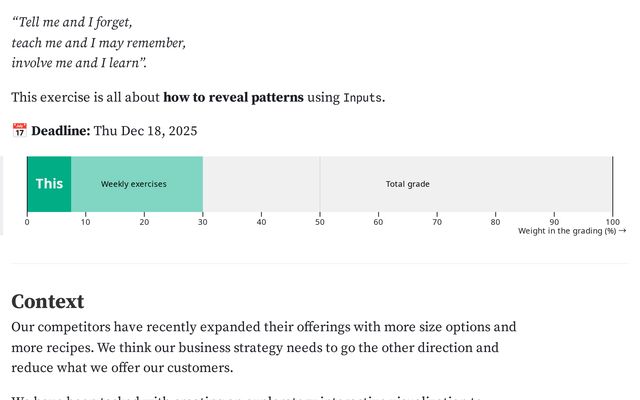640x400 pixels.
Task: Click the "Weight in the grading (%)" axis label
Action: (571, 231)
